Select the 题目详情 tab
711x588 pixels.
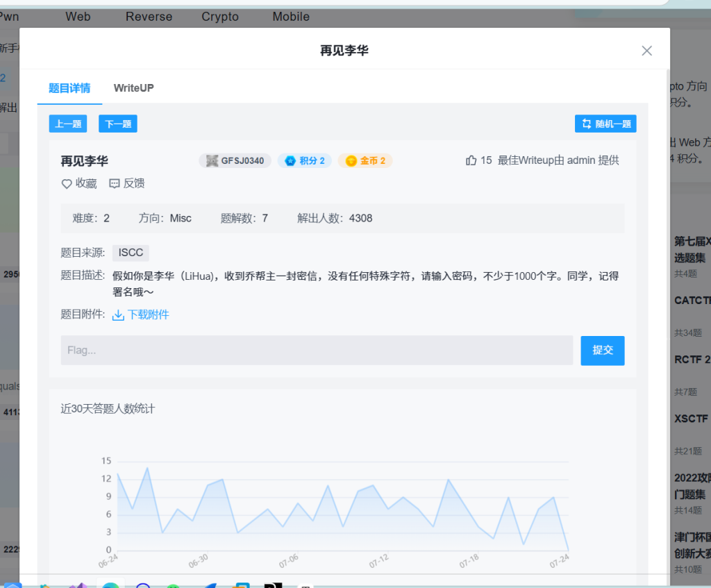pos(69,88)
